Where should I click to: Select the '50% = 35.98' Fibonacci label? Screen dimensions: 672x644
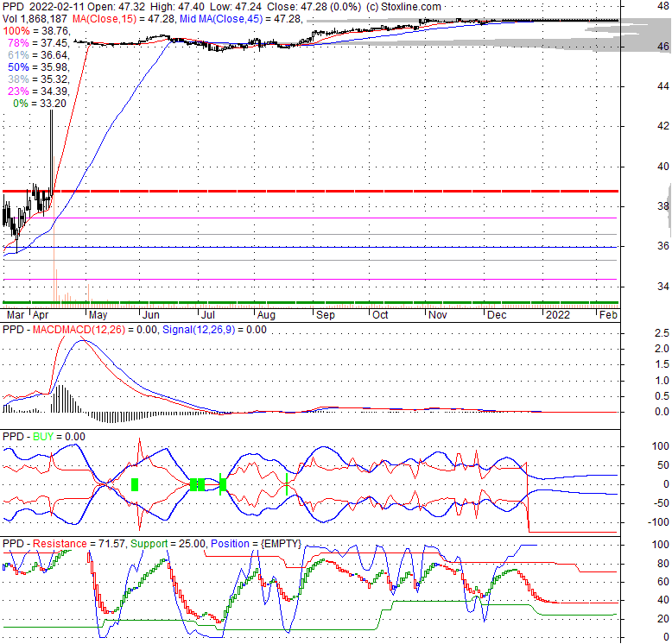pyautogui.click(x=39, y=67)
